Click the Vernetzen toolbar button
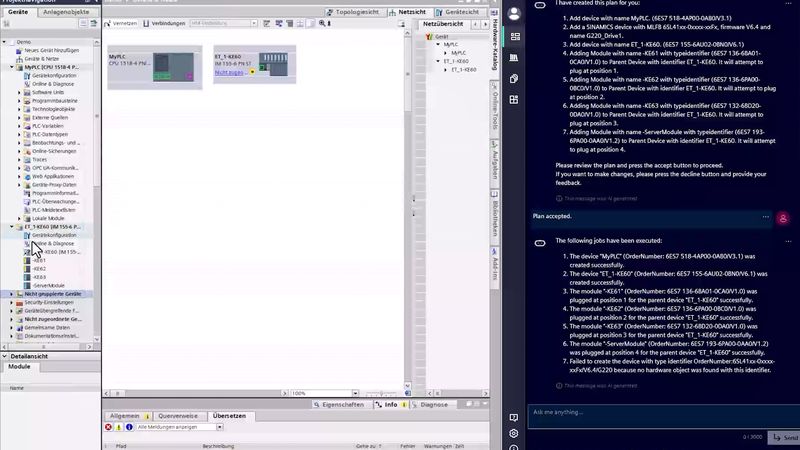Image resolution: width=800 pixels, height=450 pixels. coord(121,23)
